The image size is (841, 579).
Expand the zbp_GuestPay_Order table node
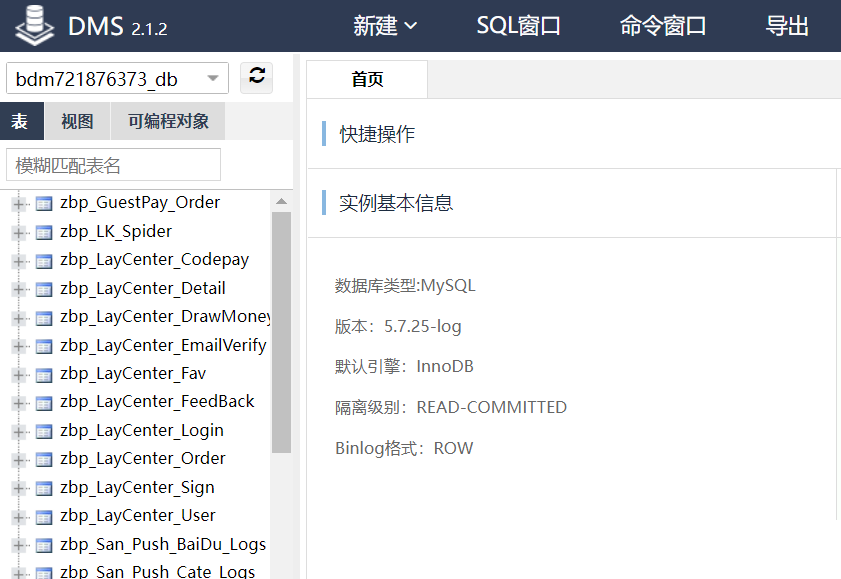click(x=18, y=204)
